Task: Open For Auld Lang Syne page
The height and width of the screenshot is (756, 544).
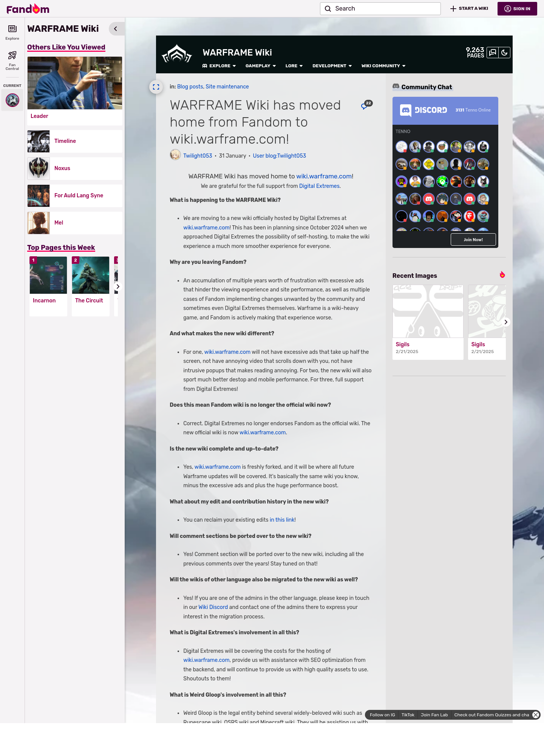Action: click(75, 196)
